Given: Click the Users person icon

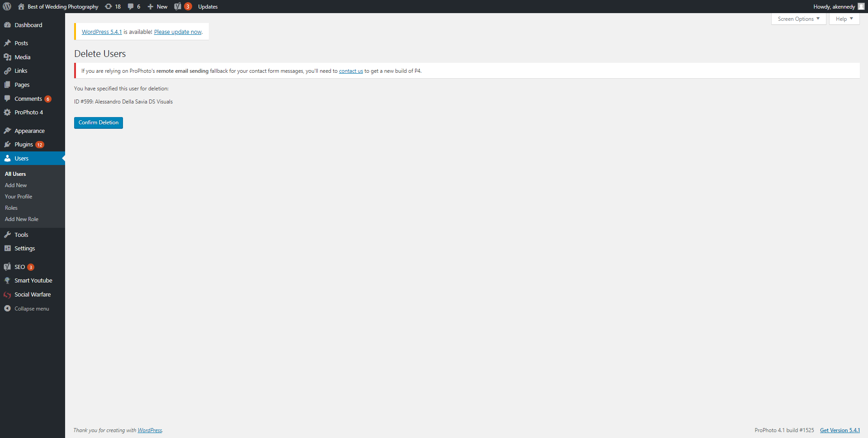Looking at the screenshot, I should pos(7,158).
